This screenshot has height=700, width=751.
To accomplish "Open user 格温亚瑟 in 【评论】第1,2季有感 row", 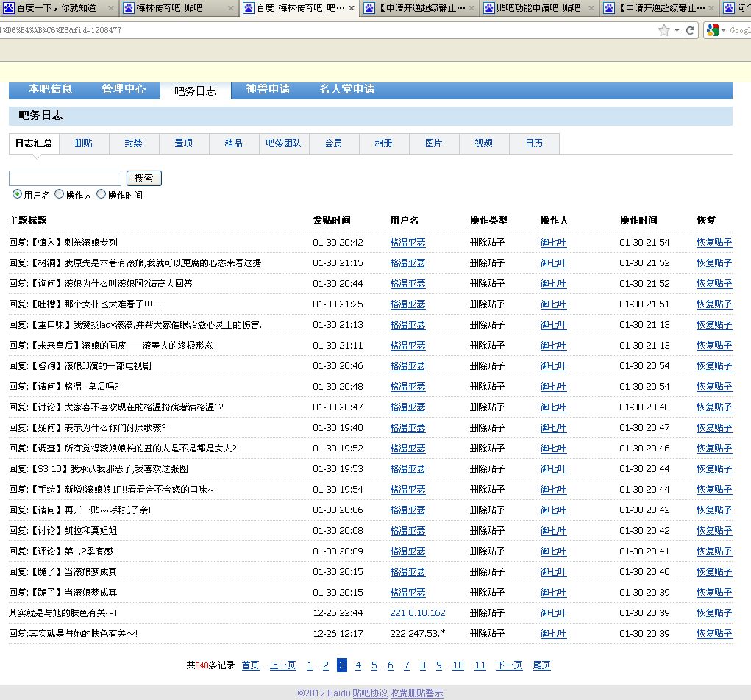I will [407, 551].
